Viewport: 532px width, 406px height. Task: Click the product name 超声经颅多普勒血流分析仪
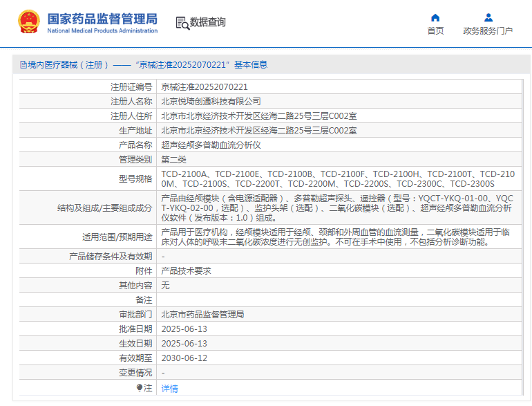pyautogui.click(x=211, y=145)
